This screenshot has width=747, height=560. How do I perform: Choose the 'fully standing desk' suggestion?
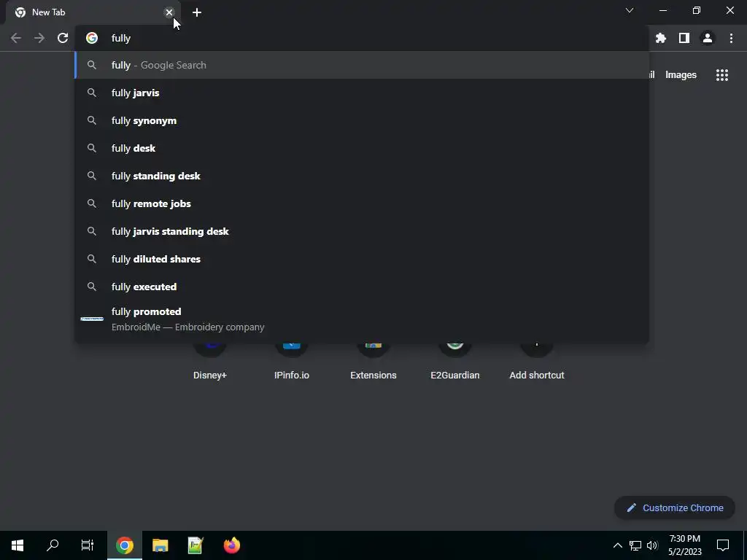coord(362,176)
